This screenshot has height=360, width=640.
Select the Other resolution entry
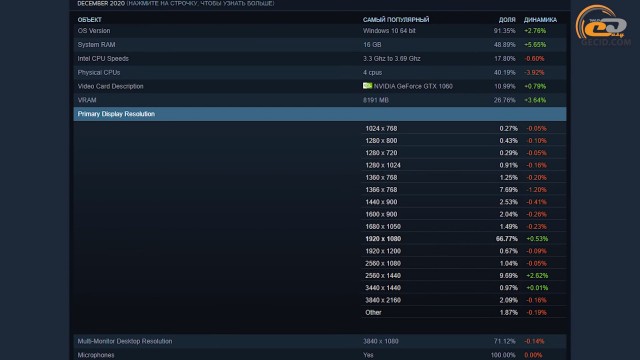coord(373,313)
